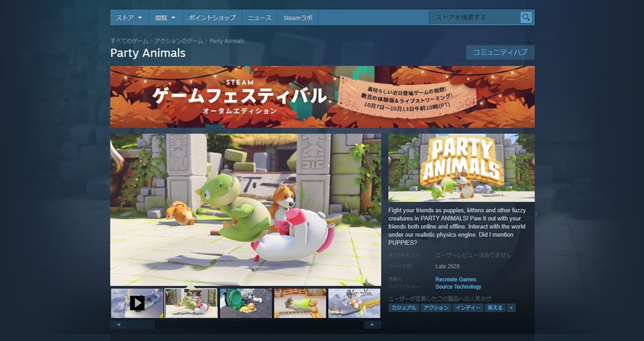Go to ポイントショップ tab
Viewport: 644px width, 341px height.
coord(212,18)
